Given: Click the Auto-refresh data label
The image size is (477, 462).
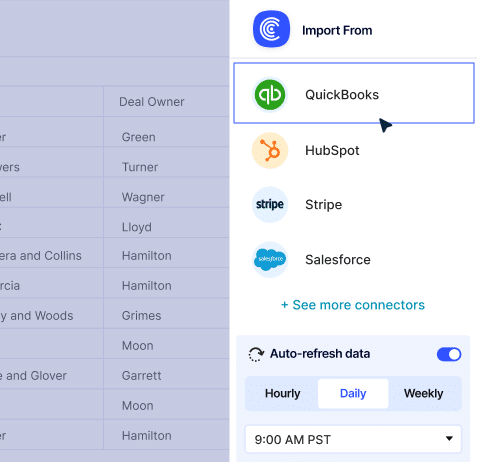Looking at the screenshot, I should pyautogui.click(x=320, y=354).
